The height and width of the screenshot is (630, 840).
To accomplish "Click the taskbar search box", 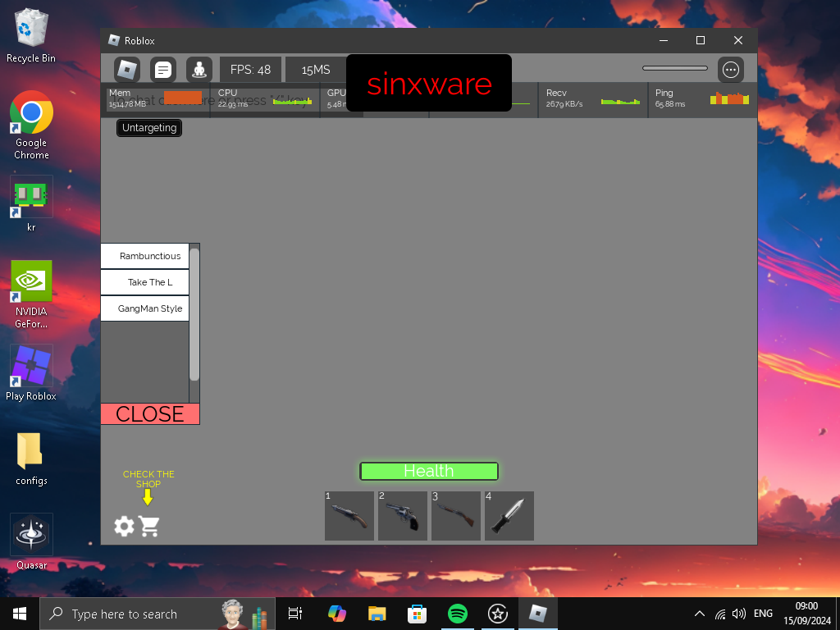I will 157,614.
